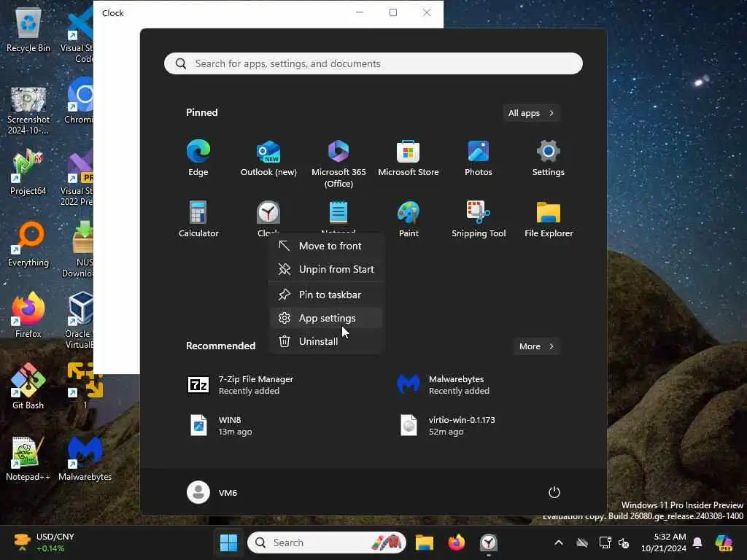The image size is (747, 560).
Task: Open Microsoft Store pinned app
Action: point(409,158)
